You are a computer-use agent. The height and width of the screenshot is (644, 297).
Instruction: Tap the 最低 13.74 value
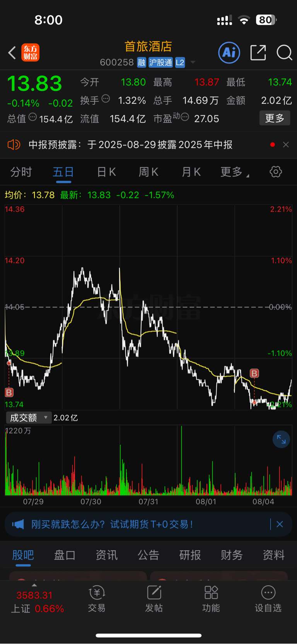(280, 82)
